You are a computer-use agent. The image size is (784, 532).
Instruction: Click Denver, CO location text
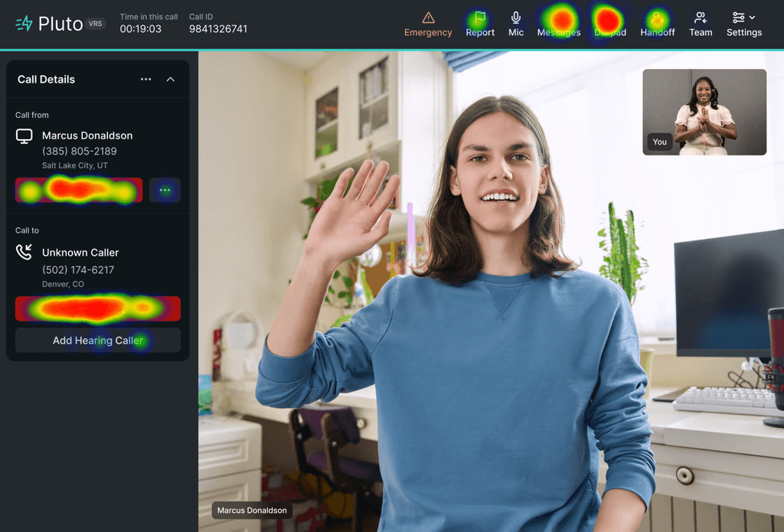[63, 284]
